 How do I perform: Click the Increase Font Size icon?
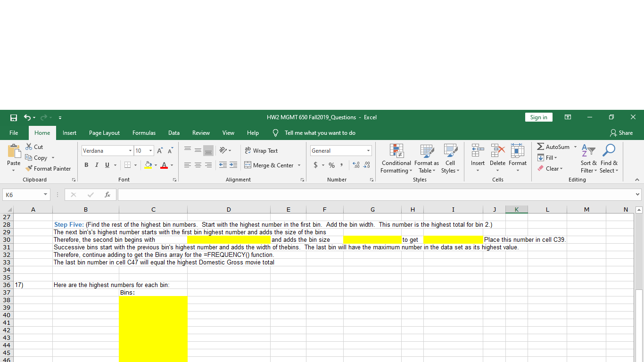point(160,151)
